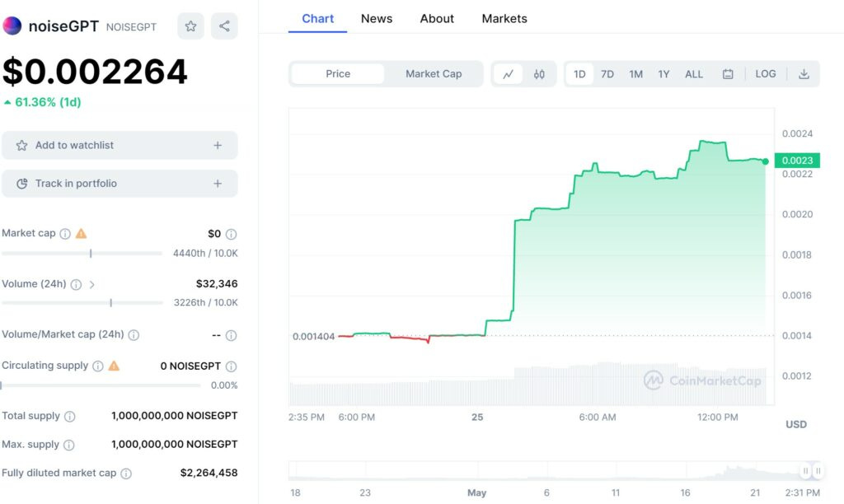The image size is (844, 504).
Task: Click Max. supply info icon
Action: [69, 445]
